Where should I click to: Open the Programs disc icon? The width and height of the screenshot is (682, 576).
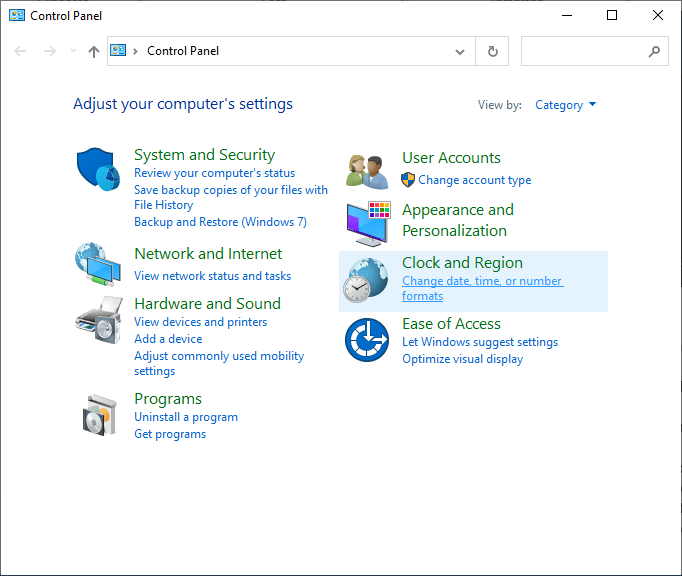coord(100,415)
